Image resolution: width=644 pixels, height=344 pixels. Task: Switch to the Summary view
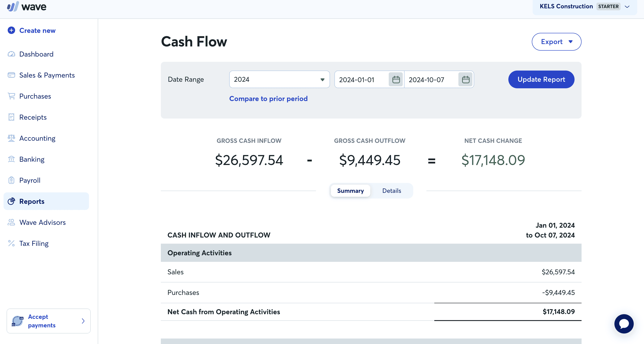350,191
